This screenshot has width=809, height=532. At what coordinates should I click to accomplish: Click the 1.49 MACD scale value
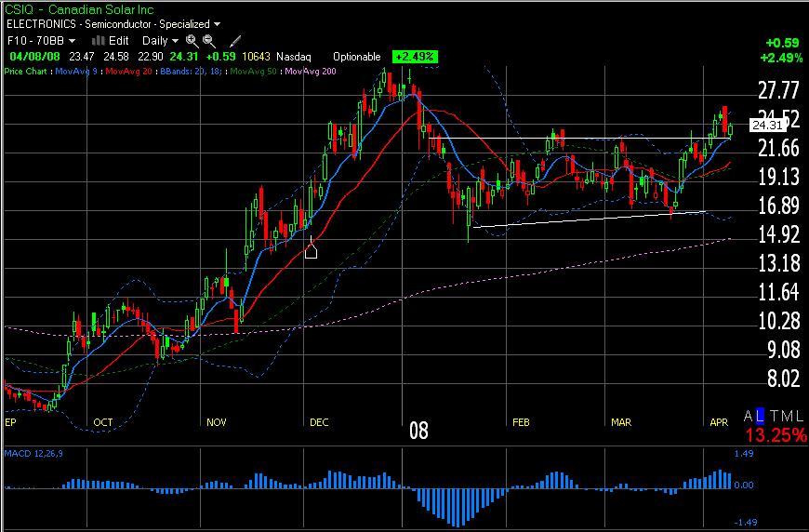tap(744, 454)
